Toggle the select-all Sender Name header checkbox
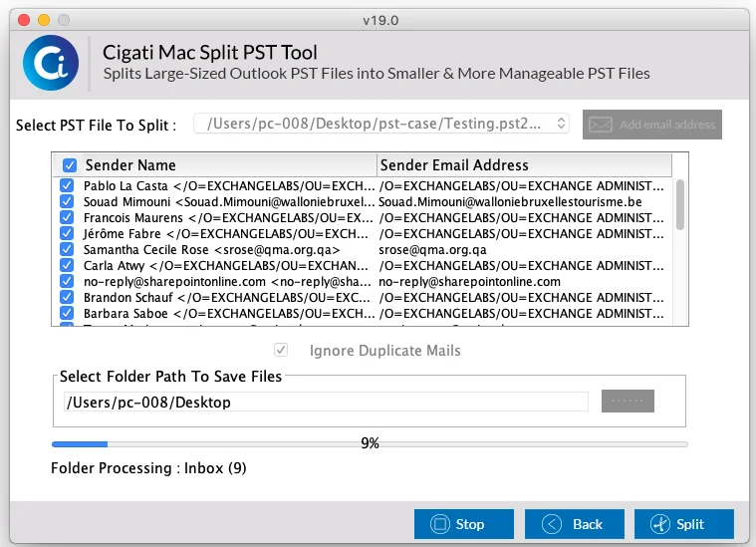 [70, 165]
